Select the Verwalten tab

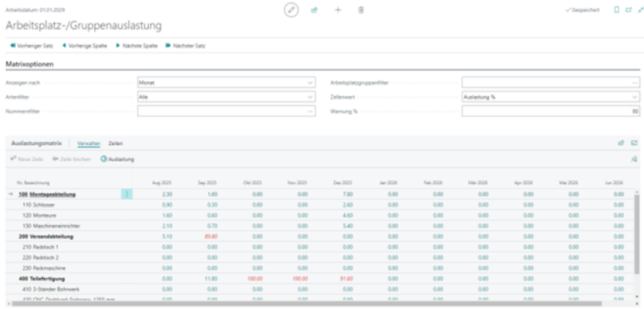tap(89, 143)
